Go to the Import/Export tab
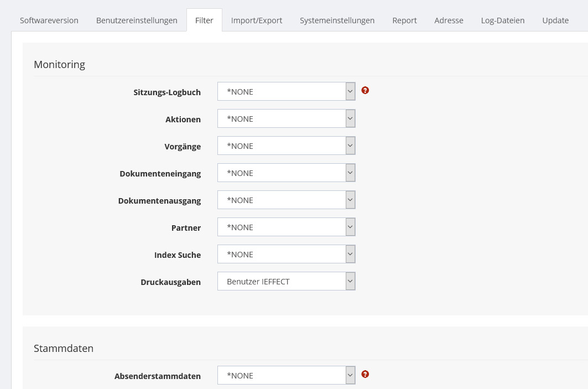The width and height of the screenshot is (588, 389). (x=257, y=20)
